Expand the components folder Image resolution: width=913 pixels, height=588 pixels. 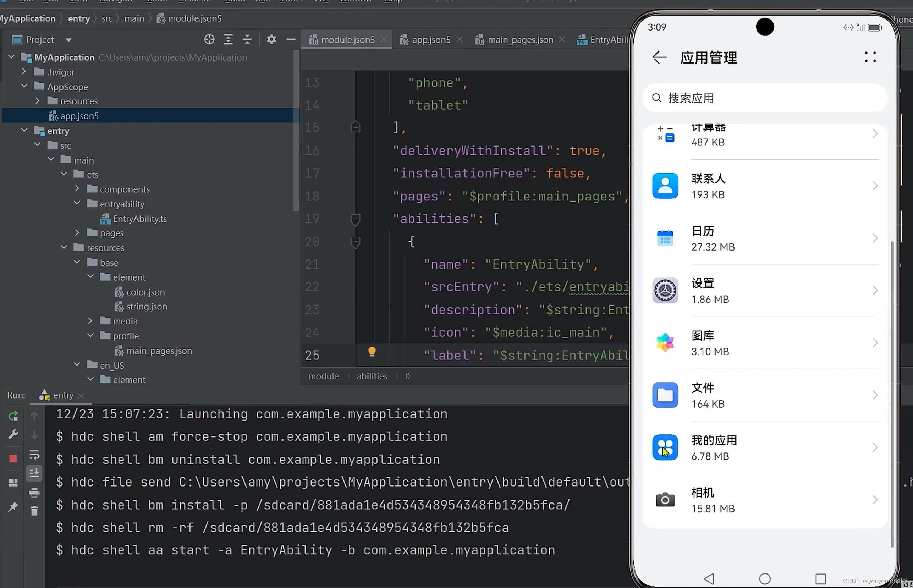pyautogui.click(x=77, y=188)
